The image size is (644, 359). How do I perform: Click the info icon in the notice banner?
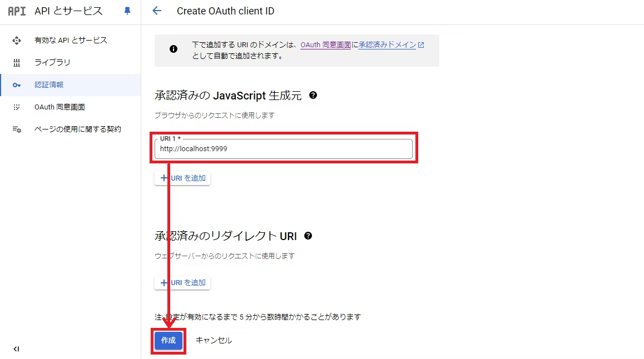[x=174, y=49]
